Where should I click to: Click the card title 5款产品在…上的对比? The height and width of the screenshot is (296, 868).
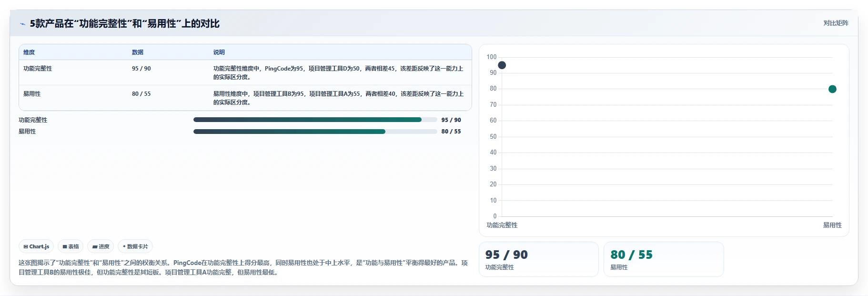(125, 24)
